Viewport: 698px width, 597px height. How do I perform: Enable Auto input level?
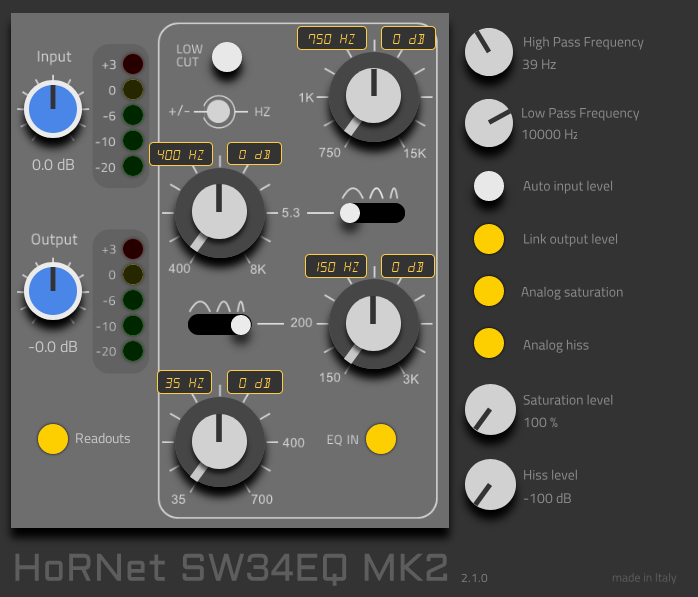click(489, 186)
